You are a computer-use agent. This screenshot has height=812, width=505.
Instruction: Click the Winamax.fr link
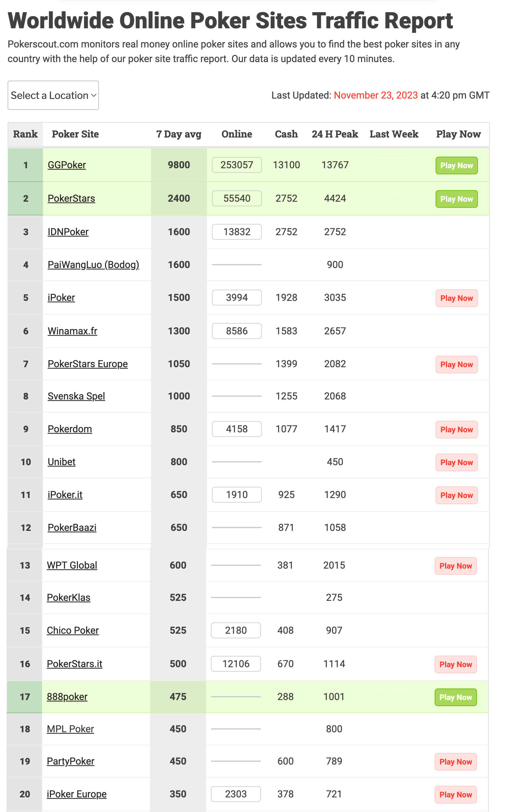[72, 331]
